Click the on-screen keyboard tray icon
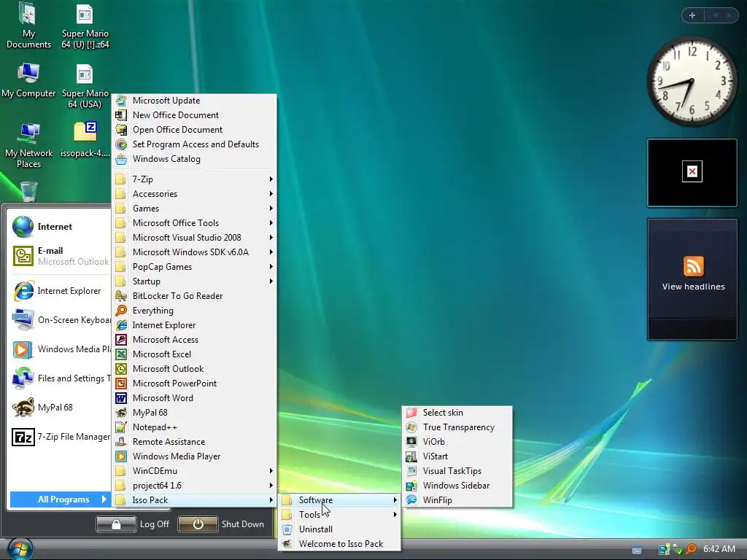The image size is (747, 560). click(636, 551)
